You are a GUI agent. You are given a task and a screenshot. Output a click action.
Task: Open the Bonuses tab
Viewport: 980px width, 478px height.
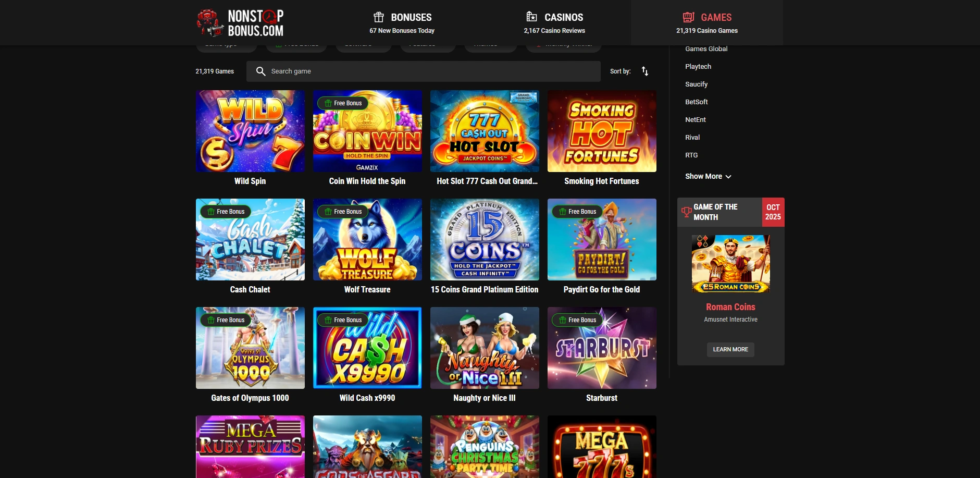[402, 22]
